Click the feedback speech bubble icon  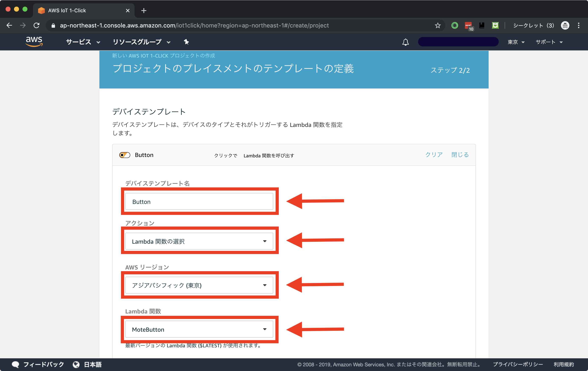click(x=15, y=364)
